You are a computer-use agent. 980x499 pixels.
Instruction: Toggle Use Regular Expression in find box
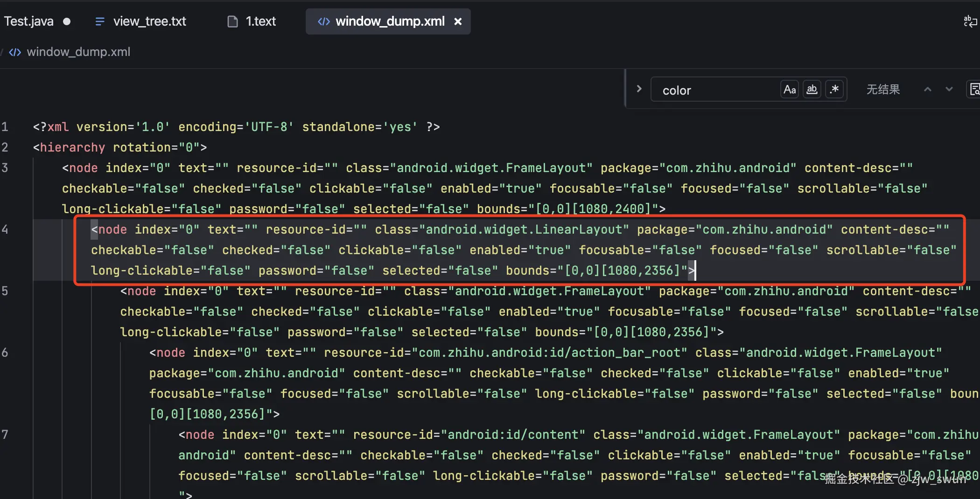tap(834, 89)
